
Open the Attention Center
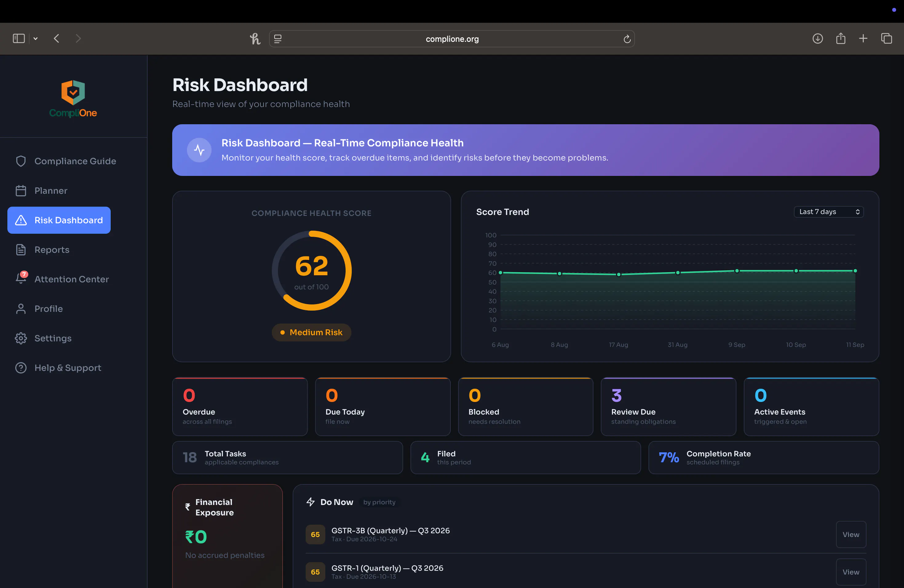[62, 279]
